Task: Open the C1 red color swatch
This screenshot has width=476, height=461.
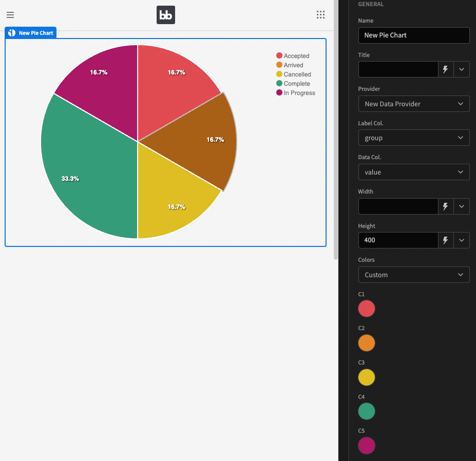Action: (367, 309)
